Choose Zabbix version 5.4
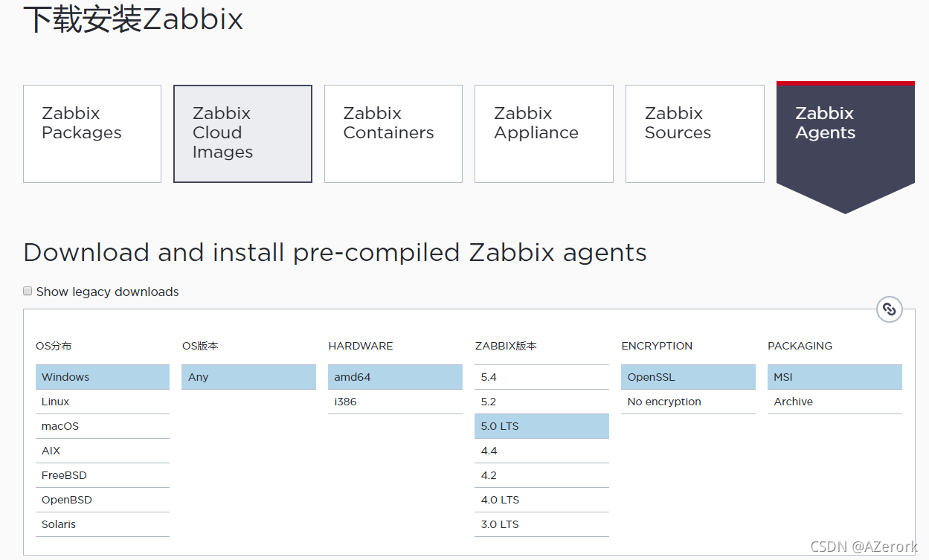Viewport: 929px width, 560px height. (541, 377)
